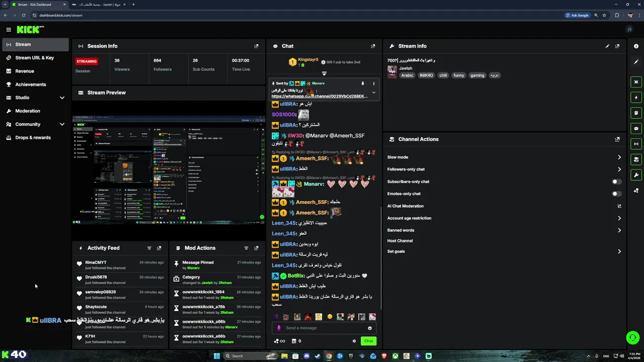Screen dimensions: 644x362
Task: Pop out the Activity Feed panel
Action: tap(159, 248)
